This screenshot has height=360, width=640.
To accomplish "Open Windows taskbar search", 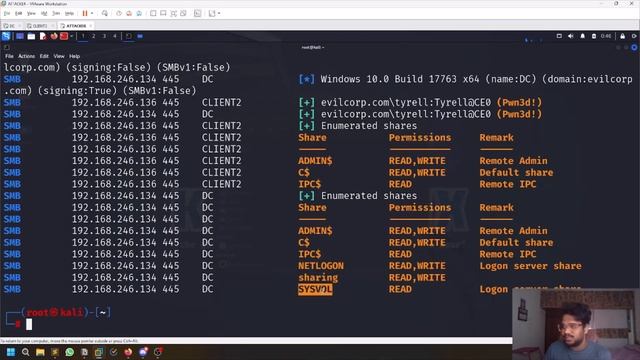I will (25, 352).
